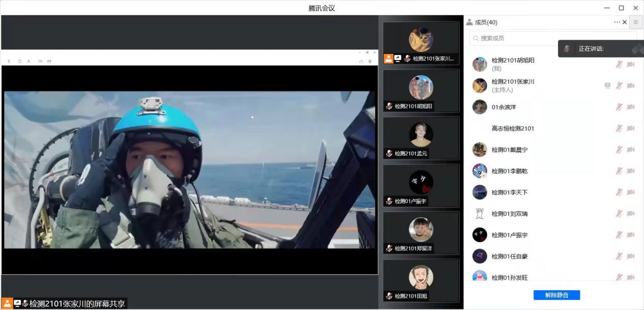Open the members panel three-dots menu
The width and height of the screenshot is (644, 310).
(617, 22)
